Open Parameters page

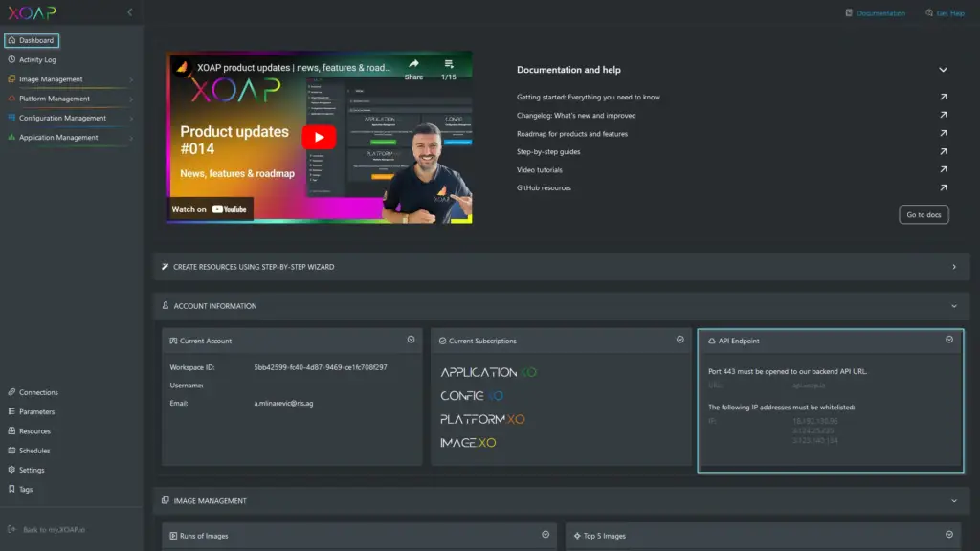[x=36, y=412]
